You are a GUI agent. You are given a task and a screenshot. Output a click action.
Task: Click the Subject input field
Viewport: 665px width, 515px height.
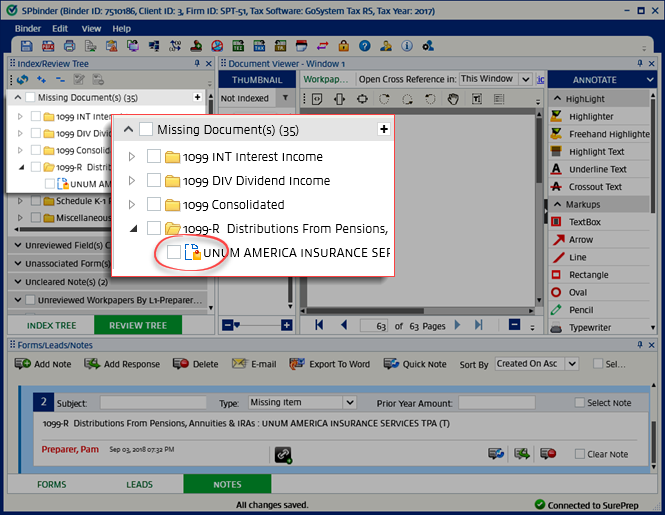(153, 403)
